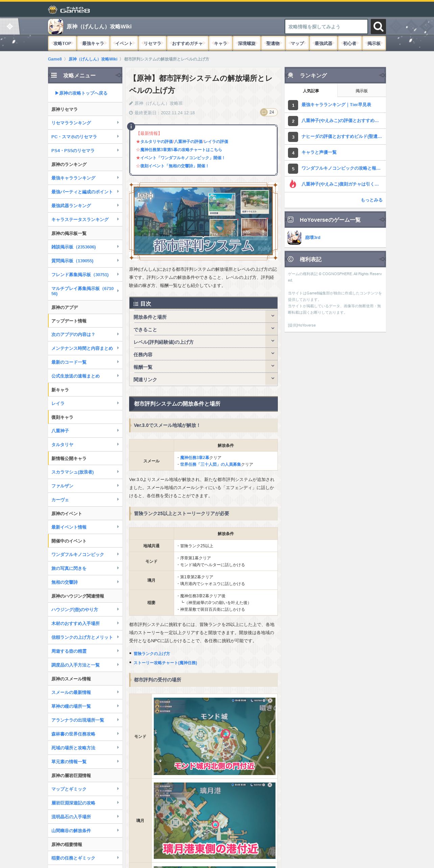Open 崩壊3rd game link

(313, 238)
